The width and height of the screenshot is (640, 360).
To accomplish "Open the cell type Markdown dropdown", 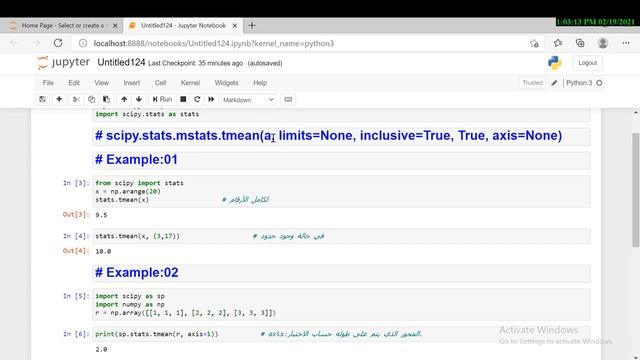I will [x=248, y=100].
